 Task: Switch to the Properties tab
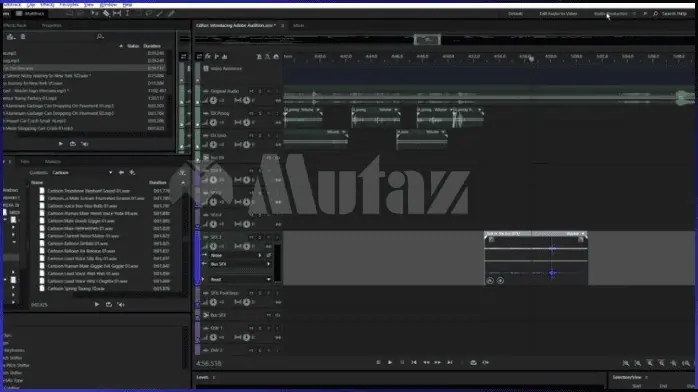coord(52,25)
